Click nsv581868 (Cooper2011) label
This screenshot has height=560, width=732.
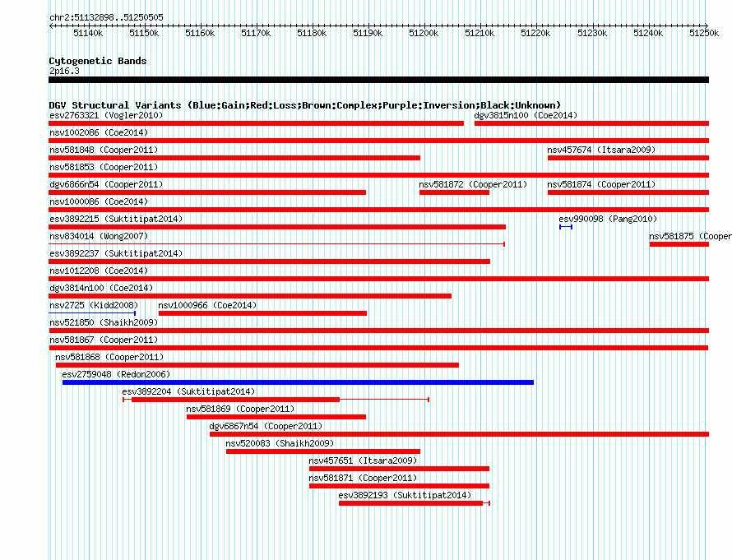click(x=109, y=357)
